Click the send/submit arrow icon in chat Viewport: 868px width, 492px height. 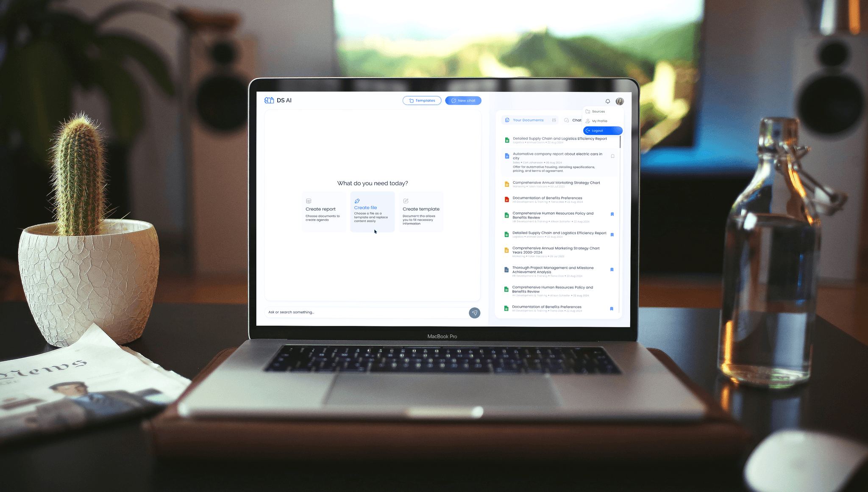click(475, 313)
